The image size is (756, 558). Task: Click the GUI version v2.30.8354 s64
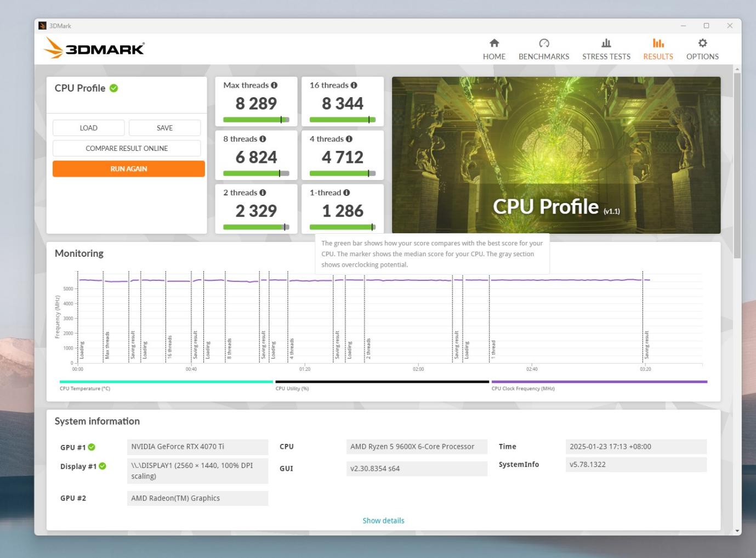[417, 469]
